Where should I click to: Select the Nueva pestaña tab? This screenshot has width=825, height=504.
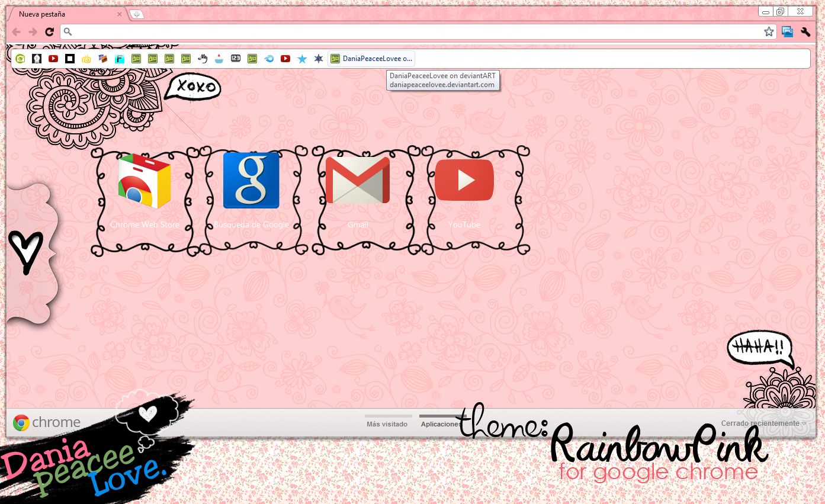[66, 14]
